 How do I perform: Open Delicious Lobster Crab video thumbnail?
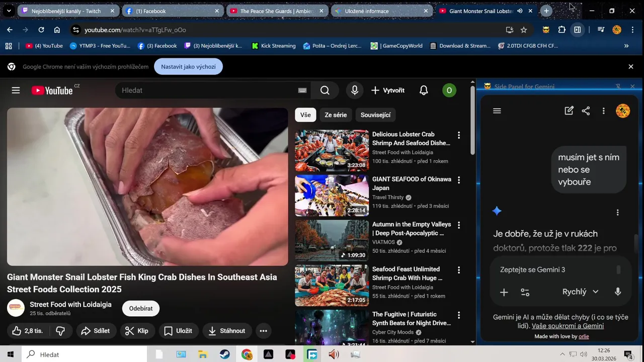tap(332, 151)
